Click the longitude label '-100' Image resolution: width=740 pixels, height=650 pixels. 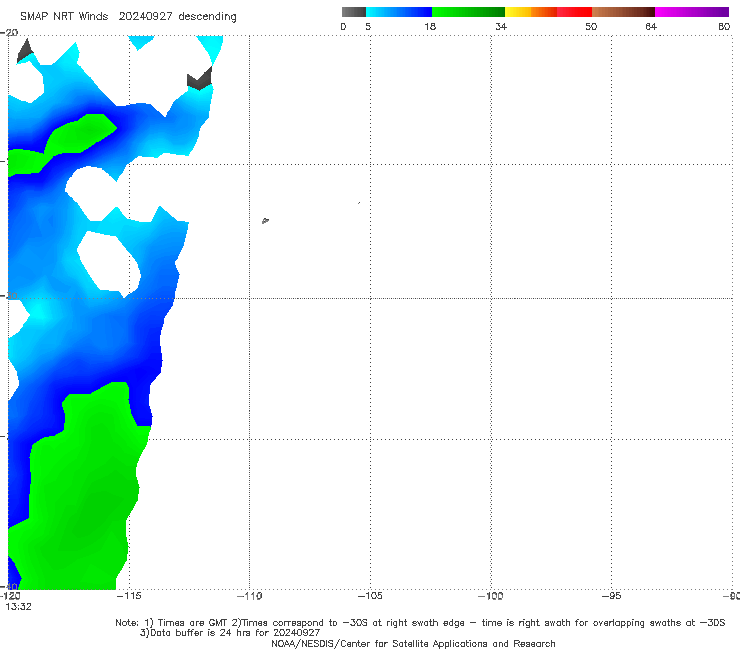(490, 596)
